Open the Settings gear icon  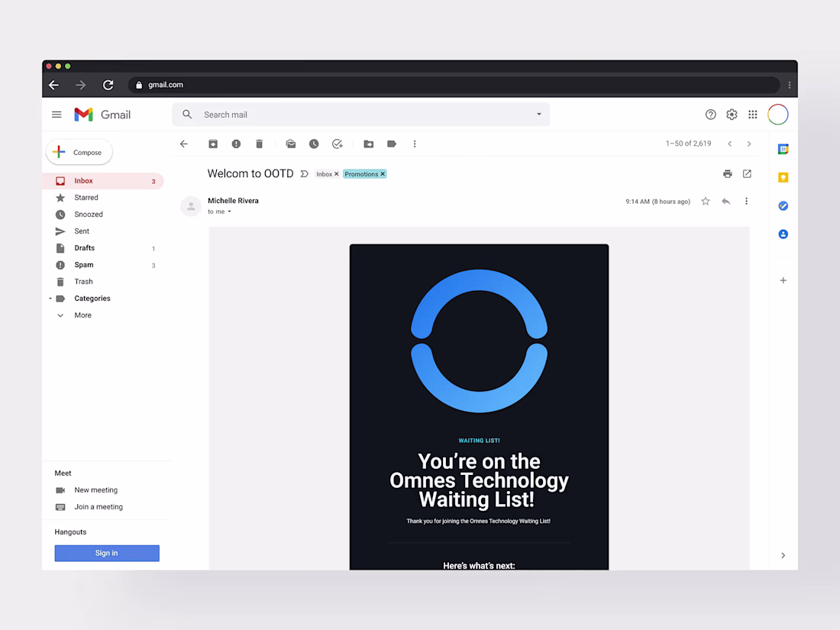[732, 115]
